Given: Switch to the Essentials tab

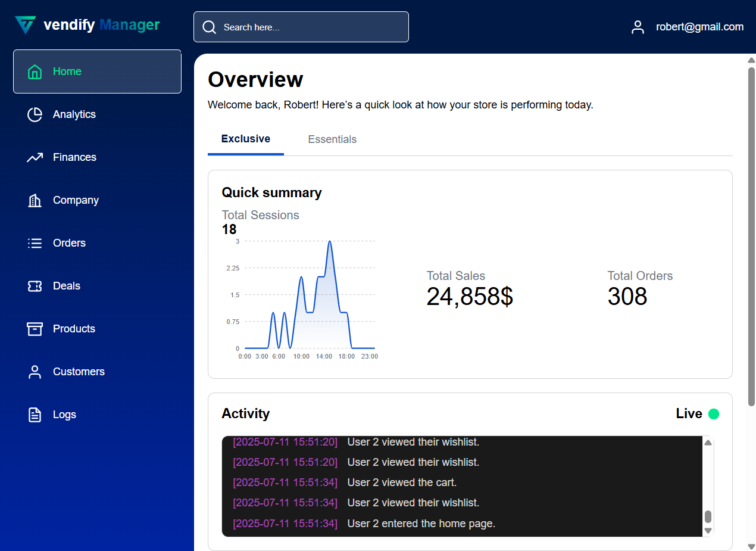Looking at the screenshot, I should click(x=332, y=139).
